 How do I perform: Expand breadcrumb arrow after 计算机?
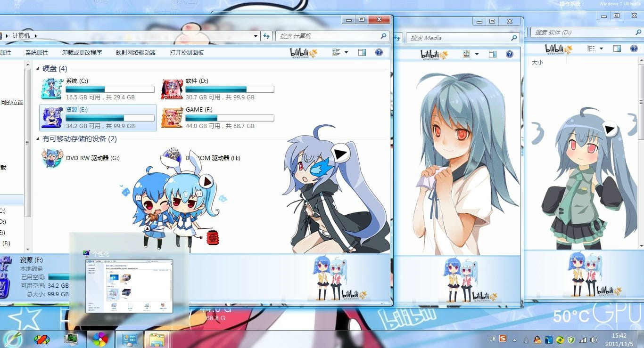pos(35,36)
